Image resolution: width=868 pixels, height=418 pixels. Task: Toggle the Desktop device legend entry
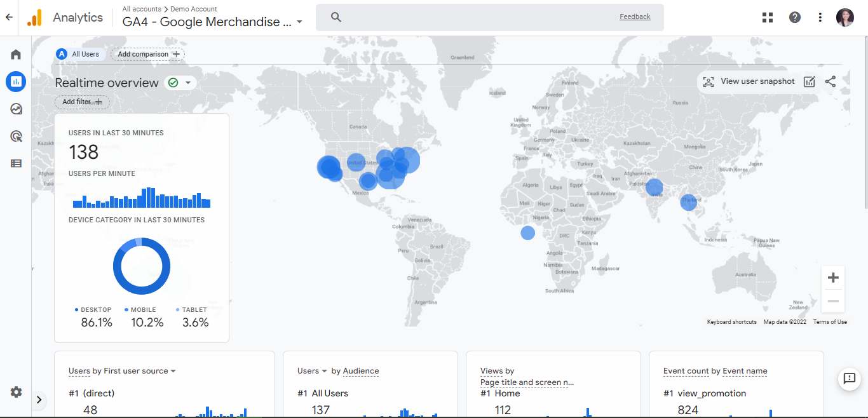(x=92, y=309)
